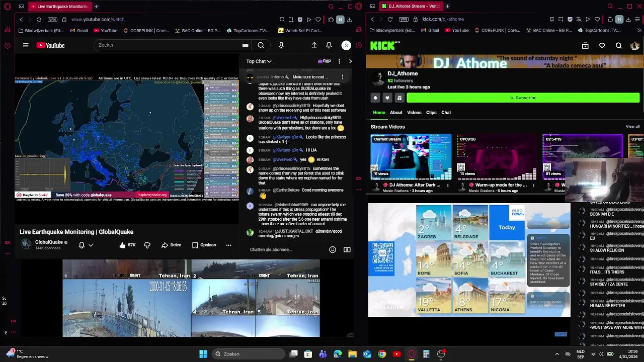Open YouTube notifications bell in header
The image size is (644, 362).
[329, 45]
